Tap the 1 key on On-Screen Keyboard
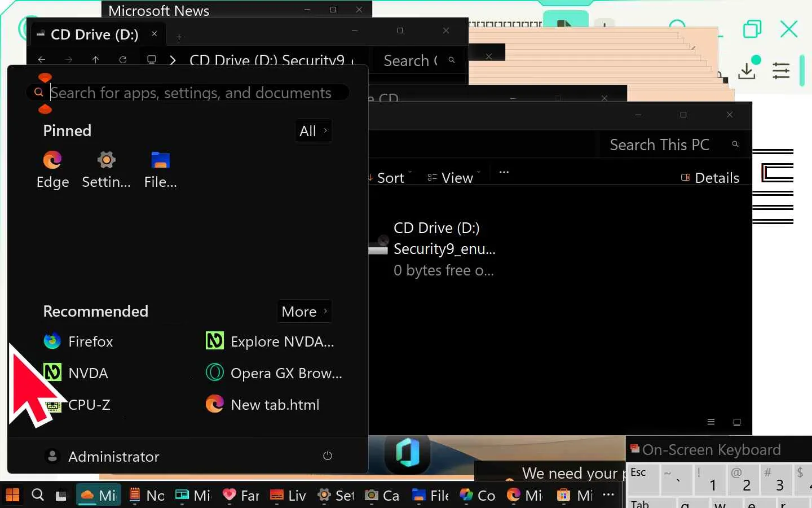Image resolution: width=812 pixels, height=508 pixels. click(x=709, y=479)
